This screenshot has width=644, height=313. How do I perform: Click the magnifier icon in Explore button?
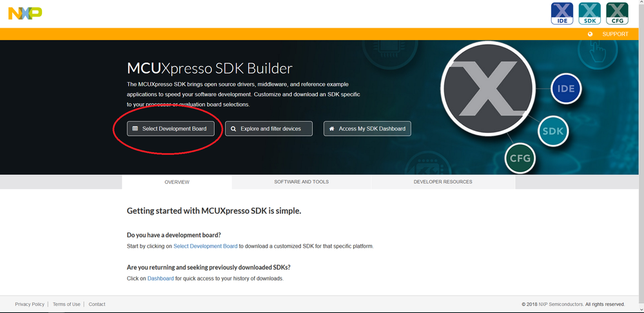click(233, 128)
